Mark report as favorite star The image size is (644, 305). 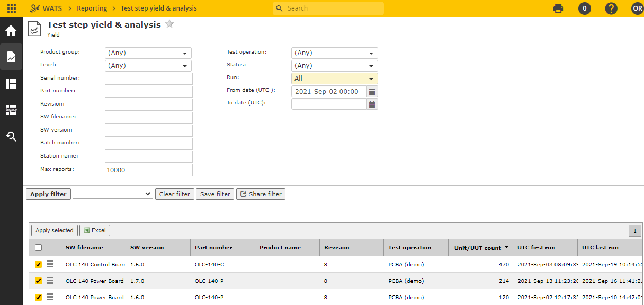coord(169,24)
